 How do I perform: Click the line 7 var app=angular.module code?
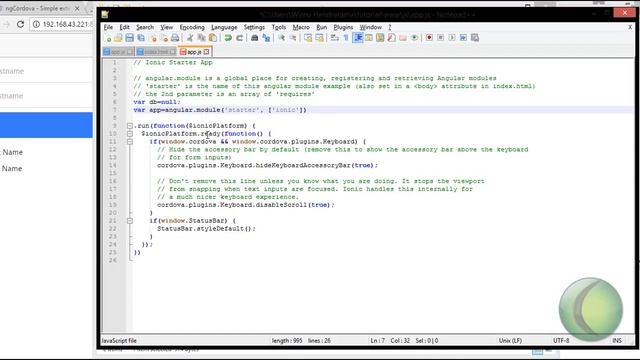[220, 110]
